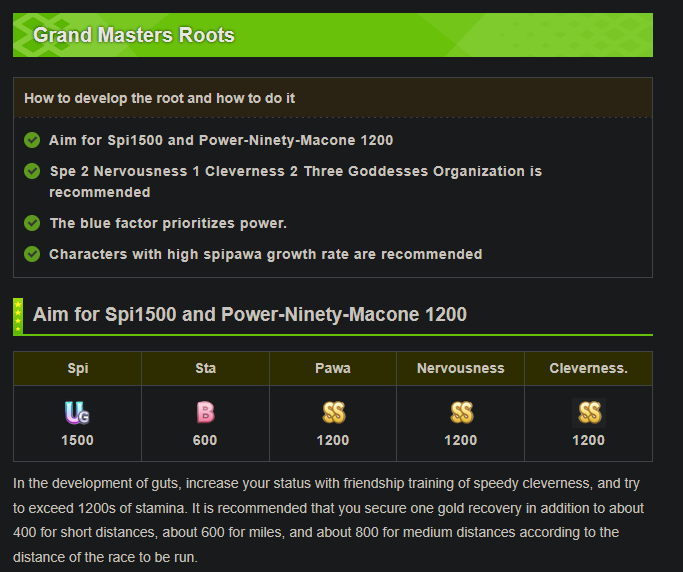This screenshot has width=683, height=572.
Task: Click the 'Cleverness.' column header
Action: click(x=588, y=369)
